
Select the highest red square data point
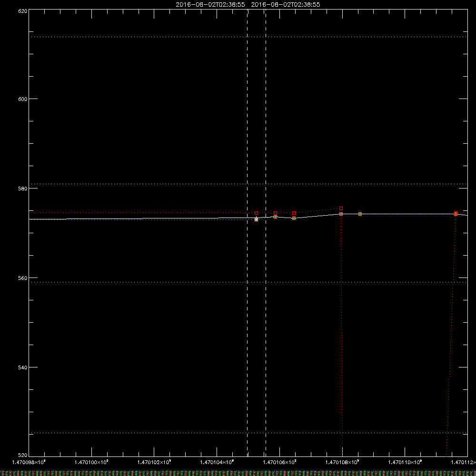coord(341,208)
